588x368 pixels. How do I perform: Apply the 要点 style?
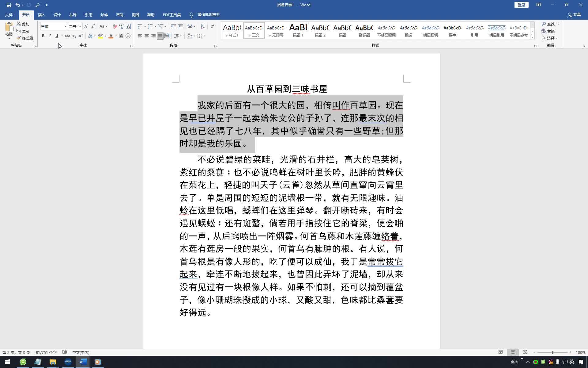point(452,30)
